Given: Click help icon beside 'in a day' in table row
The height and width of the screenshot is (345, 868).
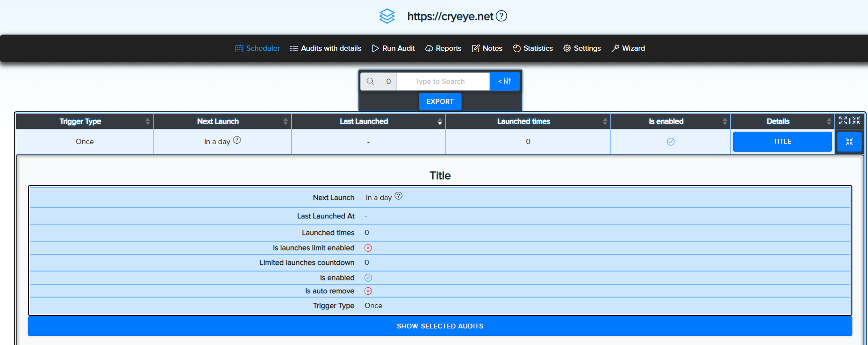Looking at the screenshot, I should tap(237, 140).
